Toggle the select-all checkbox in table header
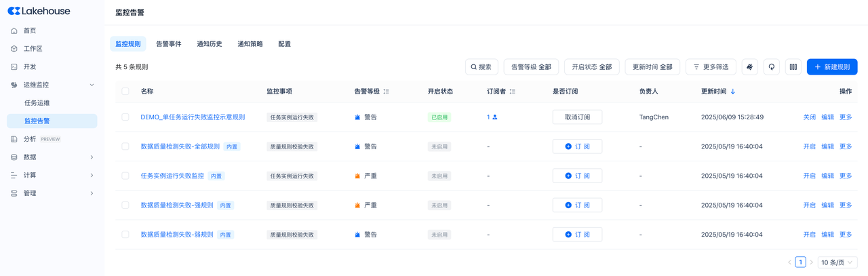Viewport: 868px width, 276px height. point(125,92)
